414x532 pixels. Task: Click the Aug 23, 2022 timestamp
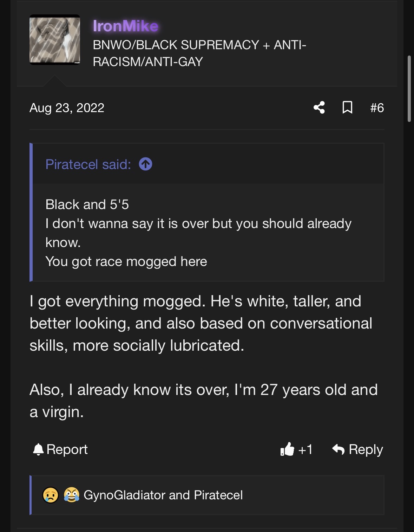click(x=67, y=108)
